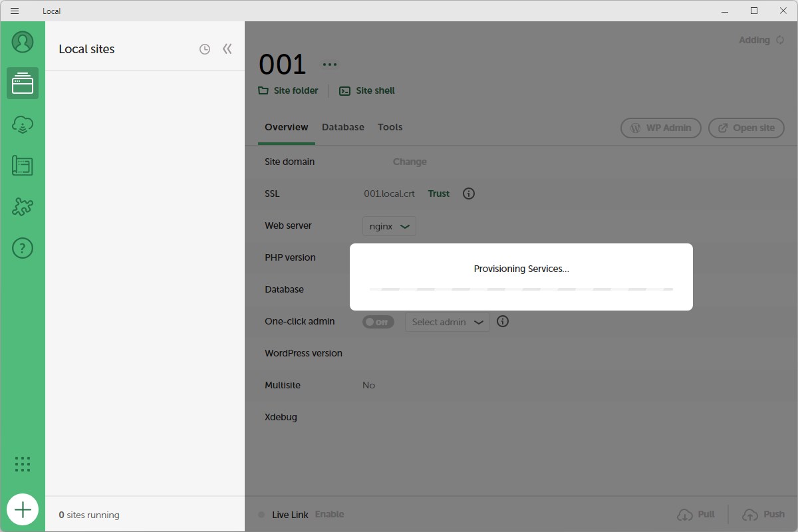The width and height of the screenshot is (798, 532).
Task: Open Site shell
Action: (367, 90)
